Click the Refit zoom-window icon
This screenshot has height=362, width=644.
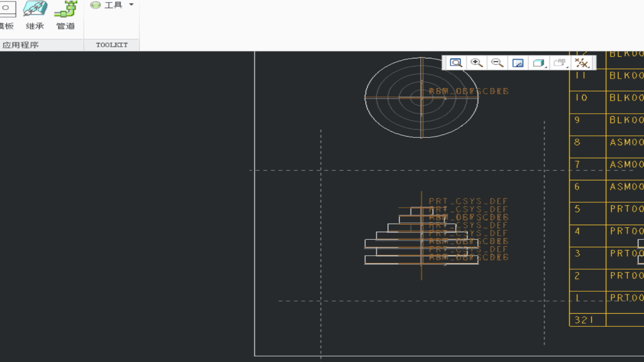pos(456,63)
